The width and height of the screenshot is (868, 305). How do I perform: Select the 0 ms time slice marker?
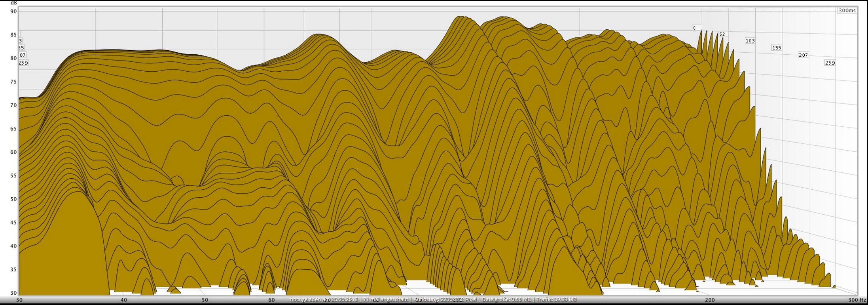694,28
